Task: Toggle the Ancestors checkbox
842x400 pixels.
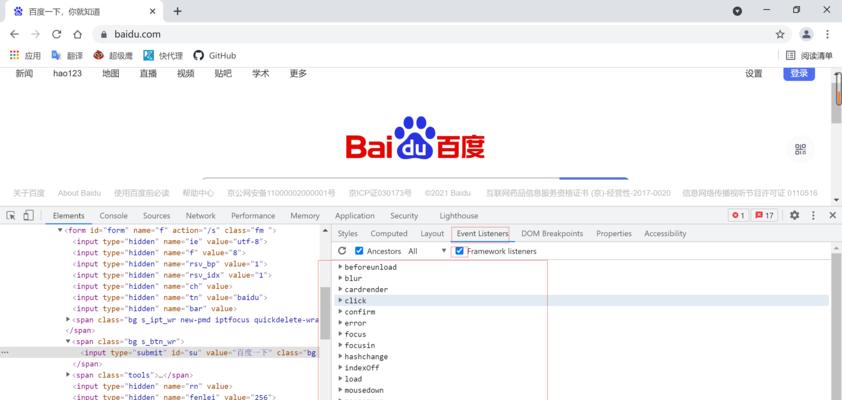Action: [x=359, y=251]
